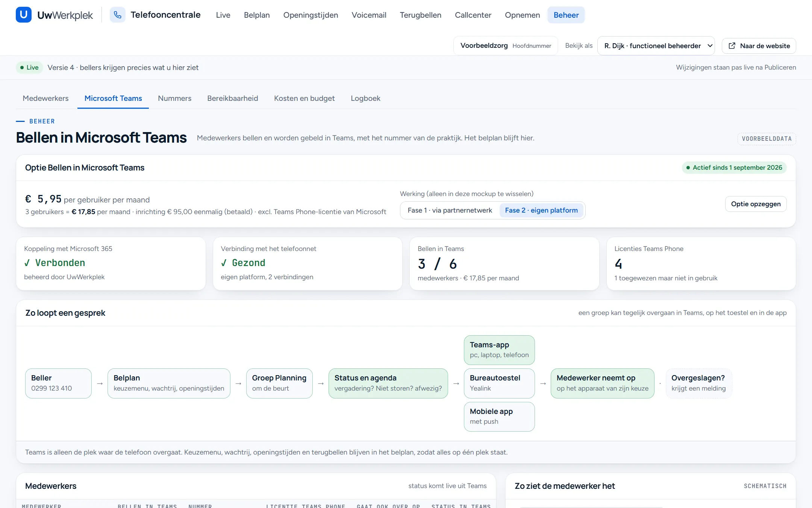This screenshot has width=812, height=508.
Task: Click the UwWerkplek logo icon
Action: pyautogui.click(x=24, y=15)
